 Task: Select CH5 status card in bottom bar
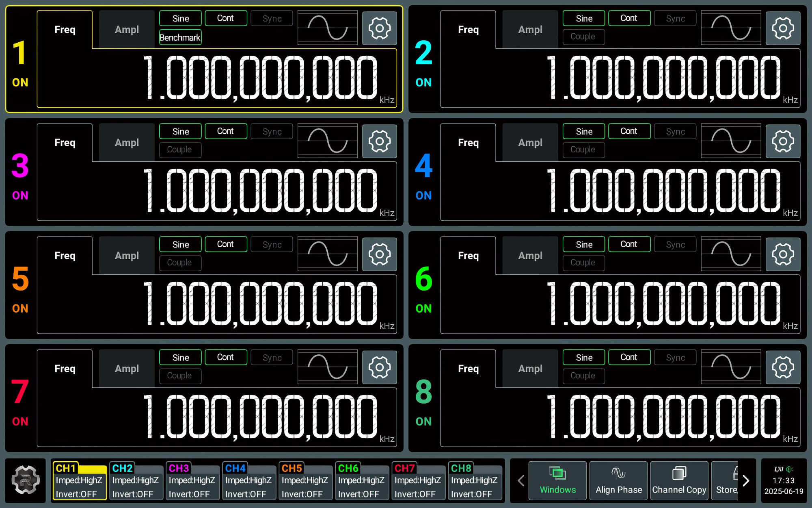click(x=305, y=481)
